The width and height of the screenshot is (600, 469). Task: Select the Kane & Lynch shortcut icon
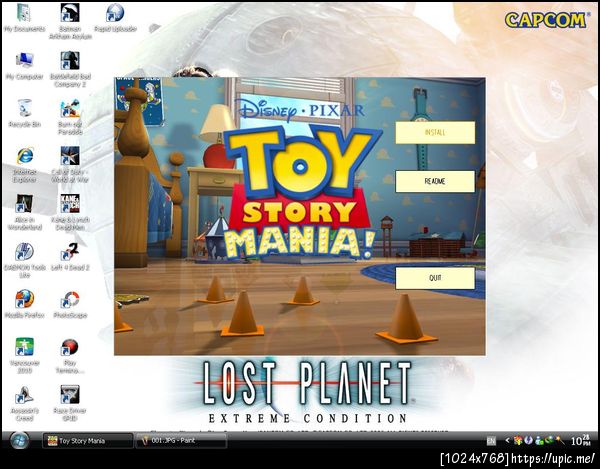[x=70, y=212]
